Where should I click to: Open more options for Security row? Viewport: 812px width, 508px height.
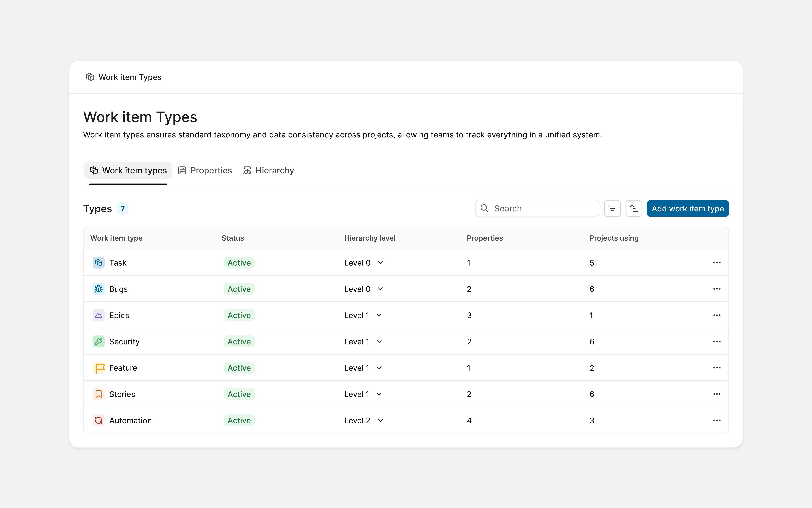point(717,342)
